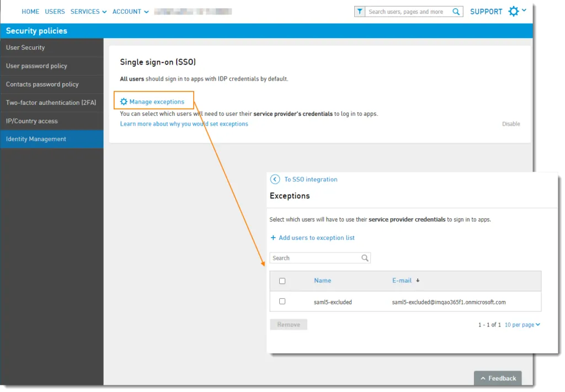
Task: Open the 10 per page dropdown
Action: [x=522, y=325]
